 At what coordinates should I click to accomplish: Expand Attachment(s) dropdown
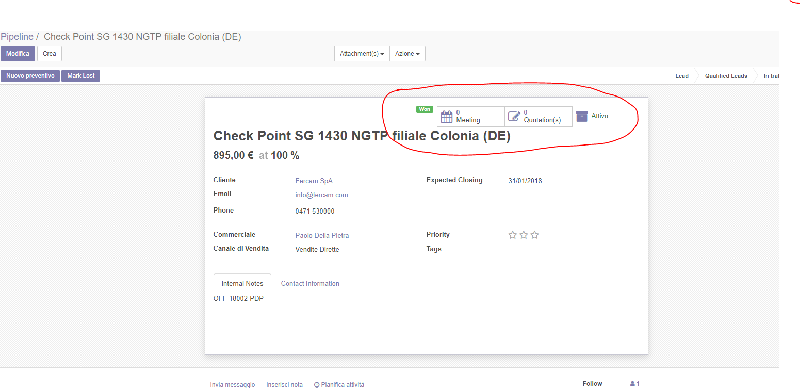[x=362, y=54]
